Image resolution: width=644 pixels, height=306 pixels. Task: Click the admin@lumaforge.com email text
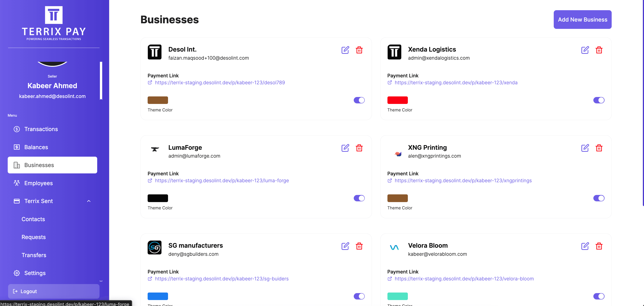(194, 156)
